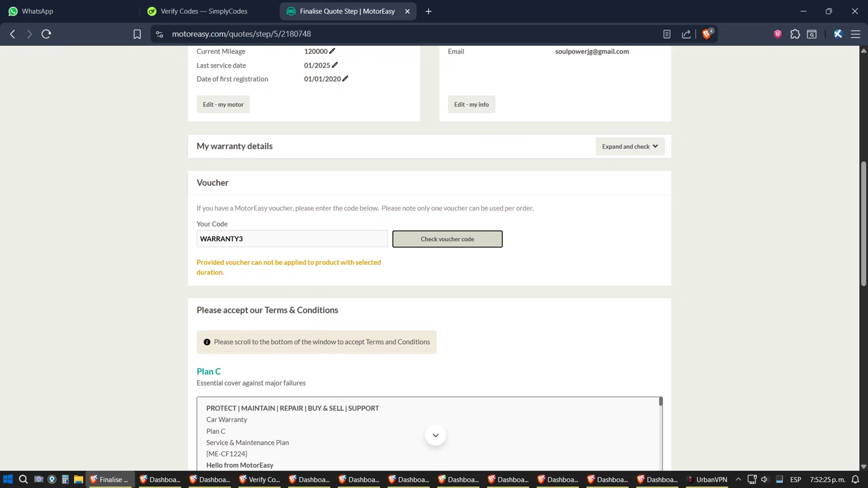The height and width of the screenshot is (488, 868).
Task: Click the address bar URL
Action: (x=241, y=34)
